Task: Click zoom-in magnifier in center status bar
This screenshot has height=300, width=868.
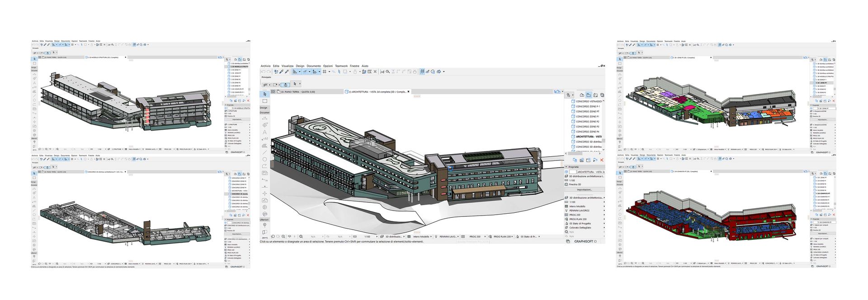Action: (x=283, y=236)
